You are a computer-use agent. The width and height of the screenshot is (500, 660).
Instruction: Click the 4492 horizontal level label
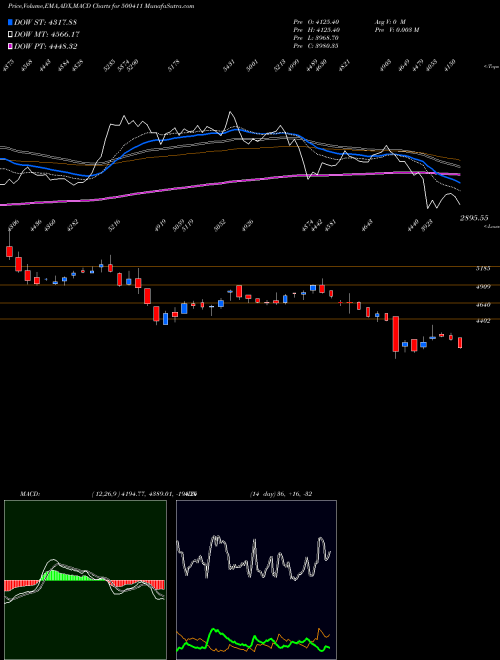coord(483,321)
